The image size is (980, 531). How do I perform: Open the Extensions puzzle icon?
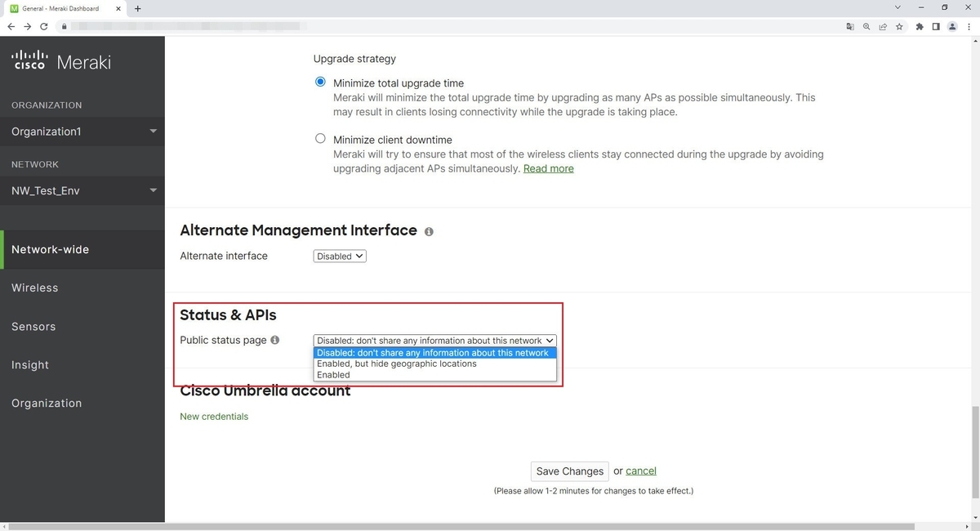pos(920,26)
